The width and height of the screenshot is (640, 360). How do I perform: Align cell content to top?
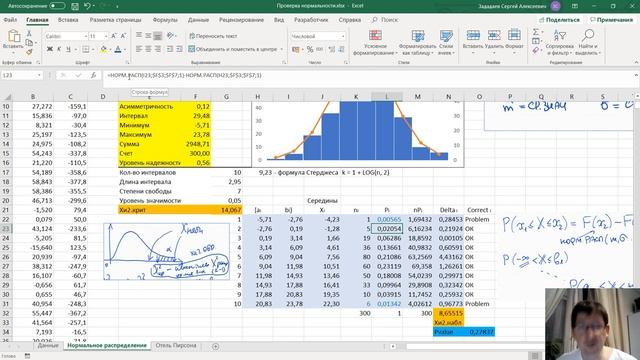(139, 36)
